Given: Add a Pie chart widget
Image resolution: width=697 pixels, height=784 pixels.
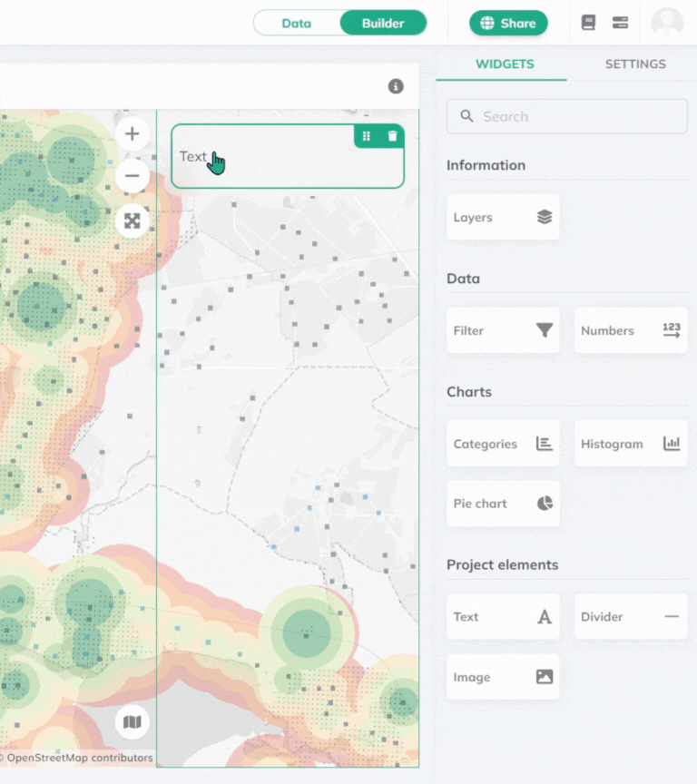Looking at the screenshot, I should tap(503, 504).
